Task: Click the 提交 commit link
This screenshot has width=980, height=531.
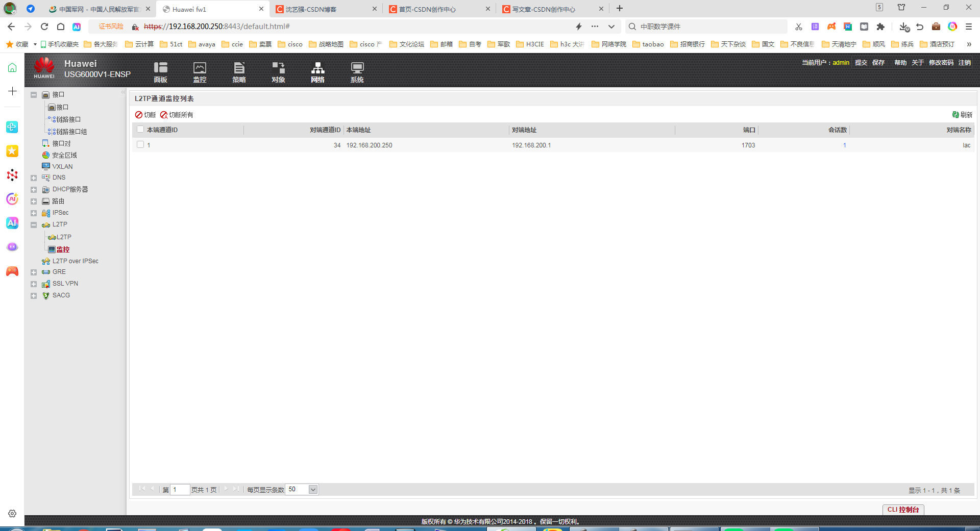Action: 861,63
